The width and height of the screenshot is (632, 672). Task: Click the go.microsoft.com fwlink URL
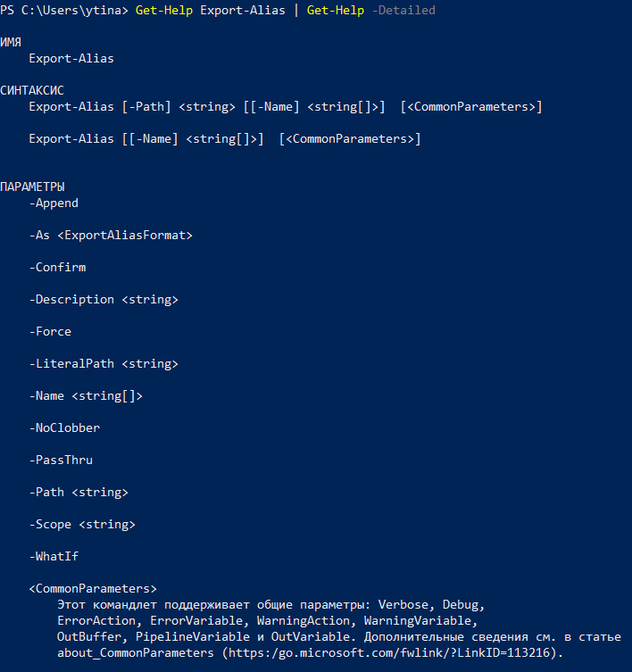[x=389, y=652]
